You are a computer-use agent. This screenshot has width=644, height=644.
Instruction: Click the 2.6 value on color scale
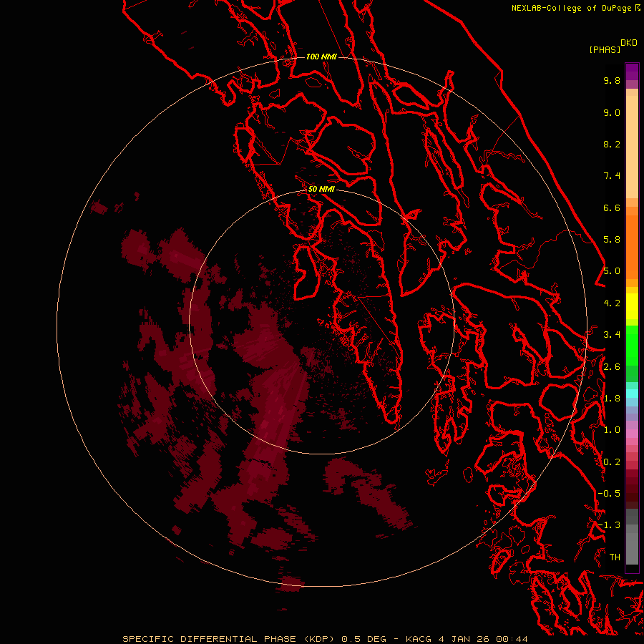point(612,367)
